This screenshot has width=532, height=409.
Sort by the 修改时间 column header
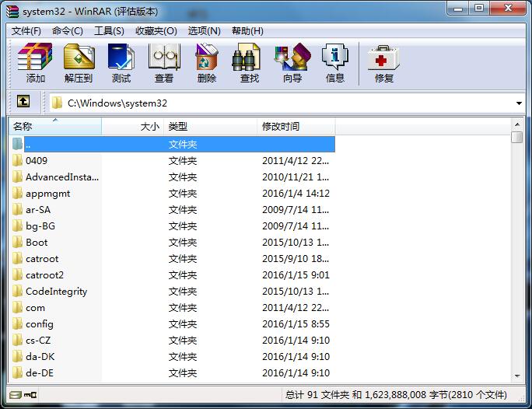pyautogui.click(x=296, y=127)
